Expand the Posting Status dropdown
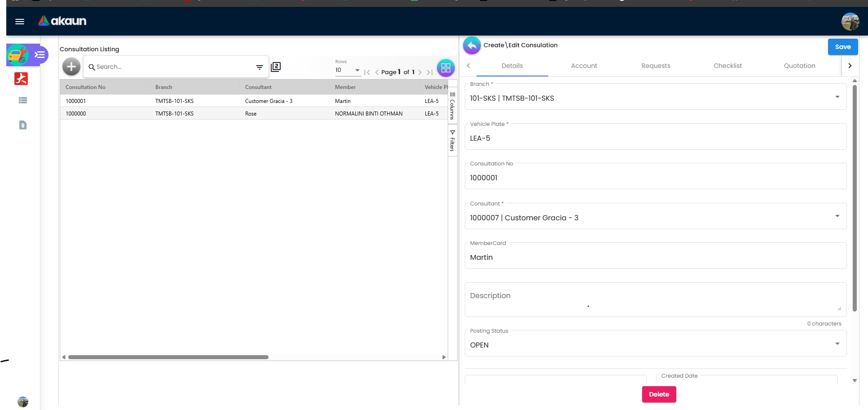The width and height of the screenshot is (868, 410). [837, 344]
